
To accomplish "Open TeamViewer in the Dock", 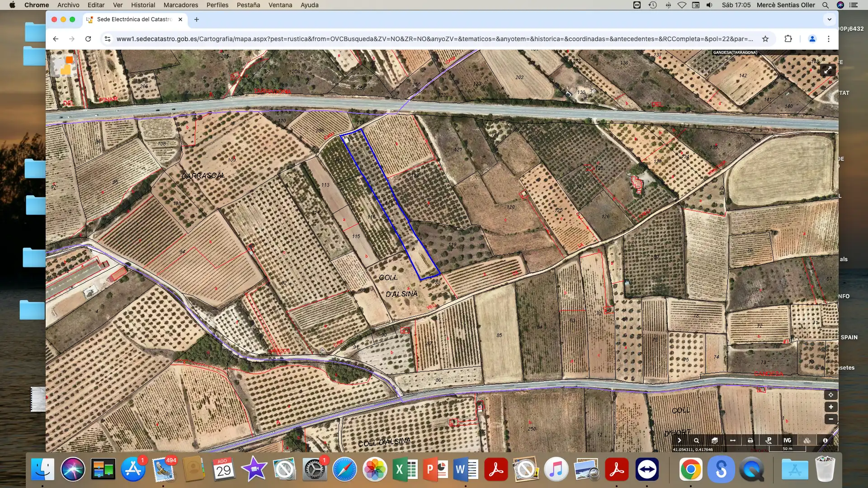I will point(647,469).
